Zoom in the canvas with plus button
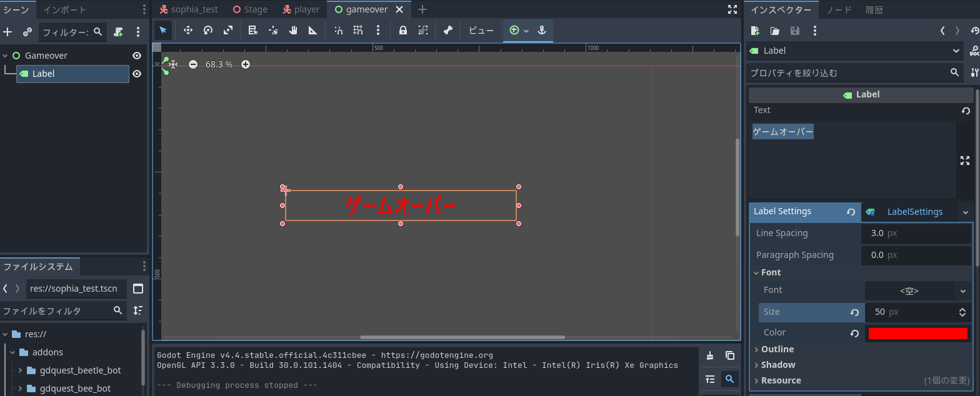Image resolution: width=980 pixels, height=396 pixels. point(246,64)
